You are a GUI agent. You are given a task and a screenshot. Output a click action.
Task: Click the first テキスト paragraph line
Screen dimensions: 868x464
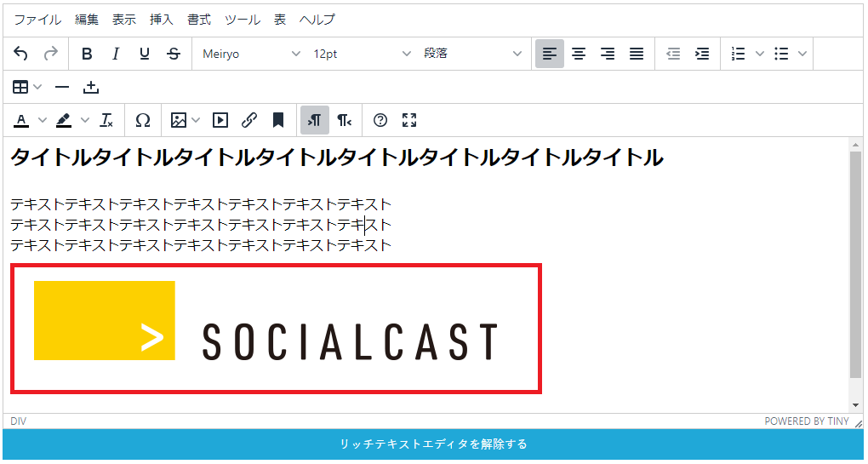coord(201,204)
